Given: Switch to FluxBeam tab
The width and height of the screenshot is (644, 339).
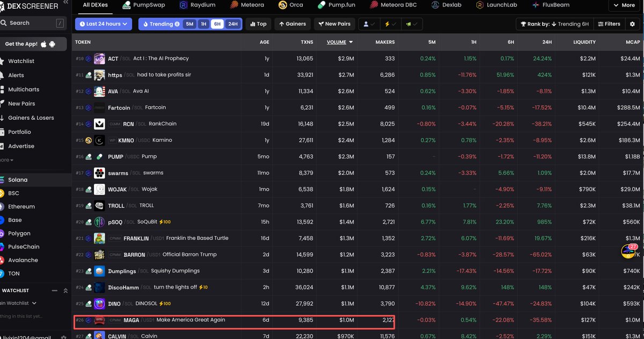Looking at the screenshot, I should tap(551, 5).
